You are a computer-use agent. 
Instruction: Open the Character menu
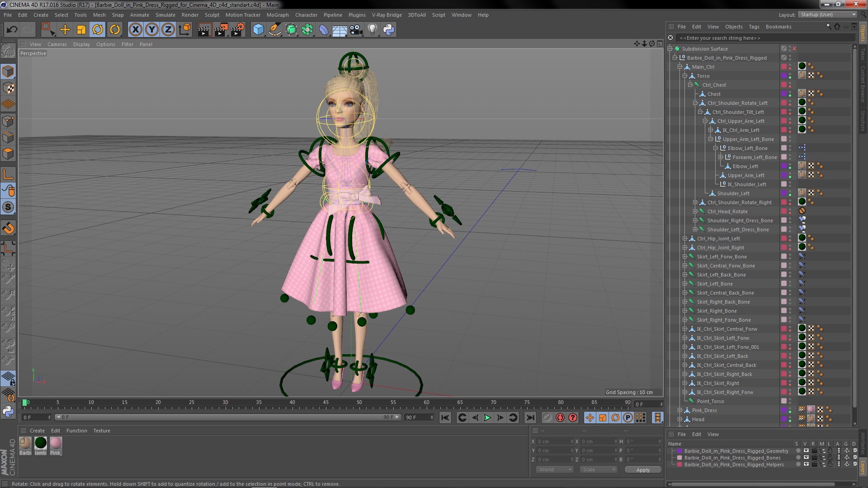point(306,15)
